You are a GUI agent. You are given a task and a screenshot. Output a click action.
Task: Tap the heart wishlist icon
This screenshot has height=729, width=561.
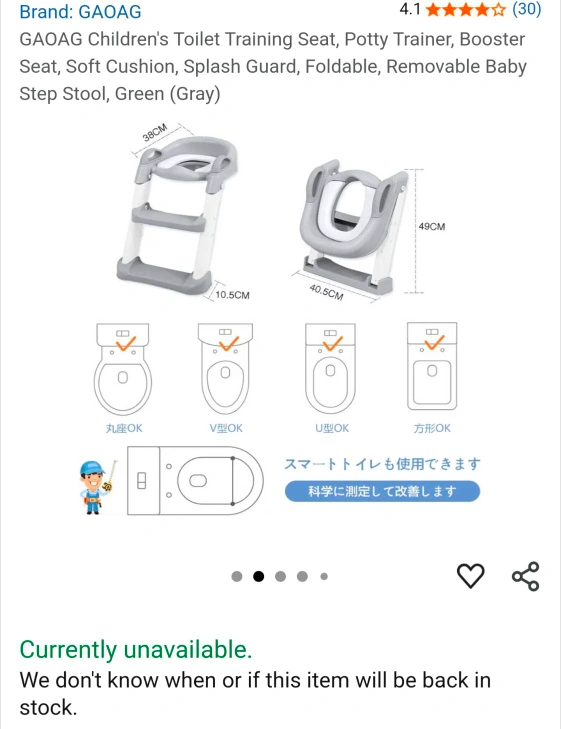coord(471,576)
